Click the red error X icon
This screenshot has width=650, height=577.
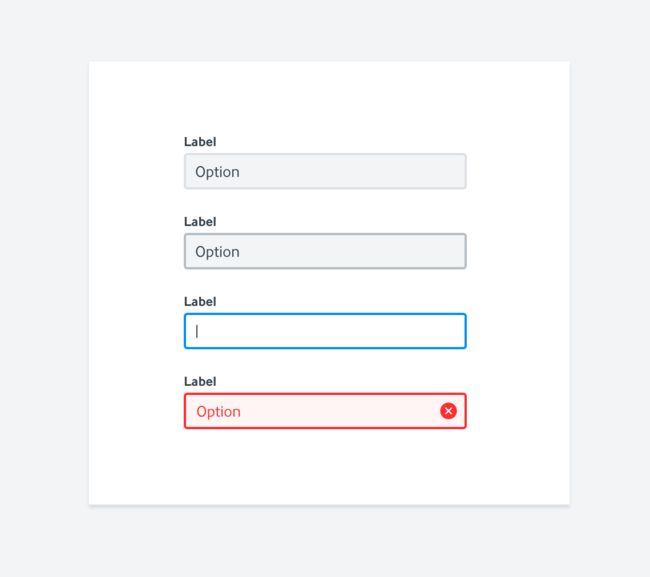pos(448,411)
